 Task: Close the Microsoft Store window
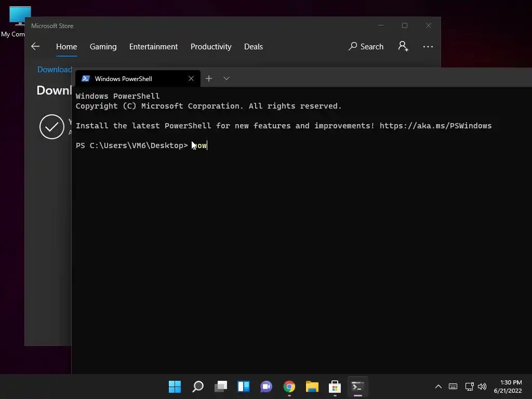pos(429,25)
